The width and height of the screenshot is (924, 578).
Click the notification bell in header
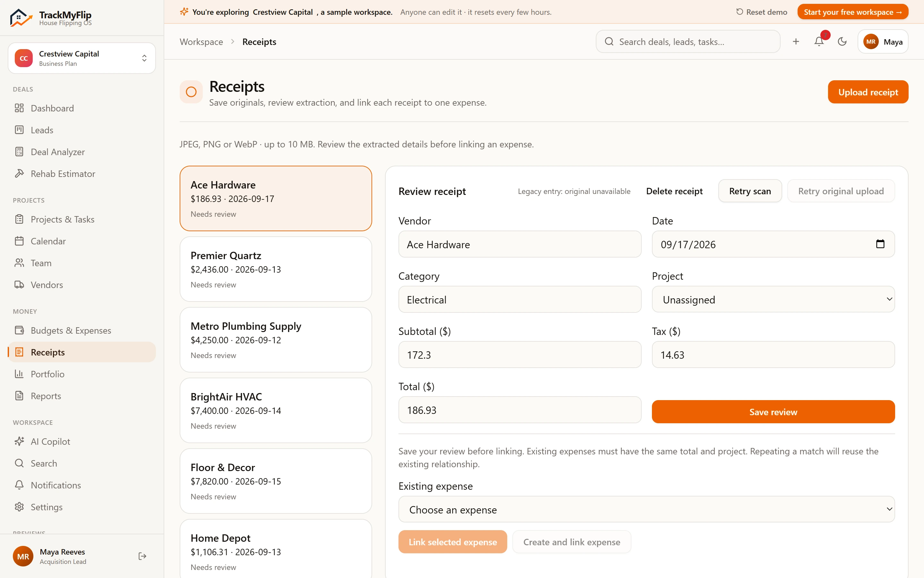(x=819, y=41)
